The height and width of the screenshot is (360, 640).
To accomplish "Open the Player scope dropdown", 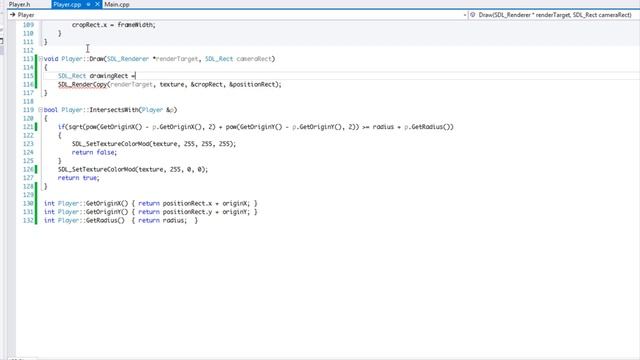I will (x=238, y=15).
